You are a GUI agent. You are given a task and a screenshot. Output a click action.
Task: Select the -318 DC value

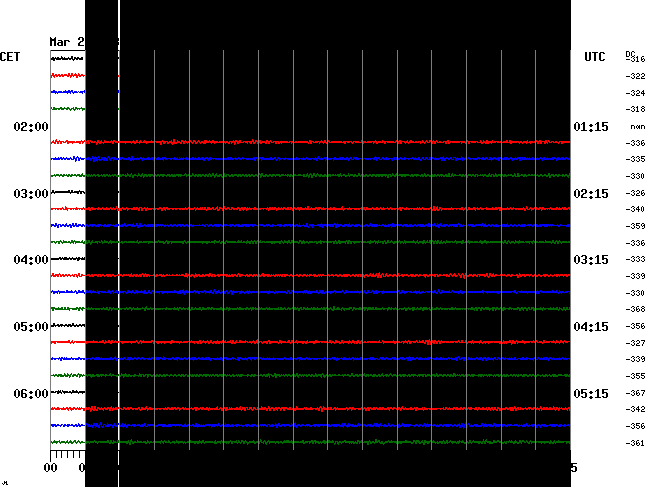coord(635,109)
